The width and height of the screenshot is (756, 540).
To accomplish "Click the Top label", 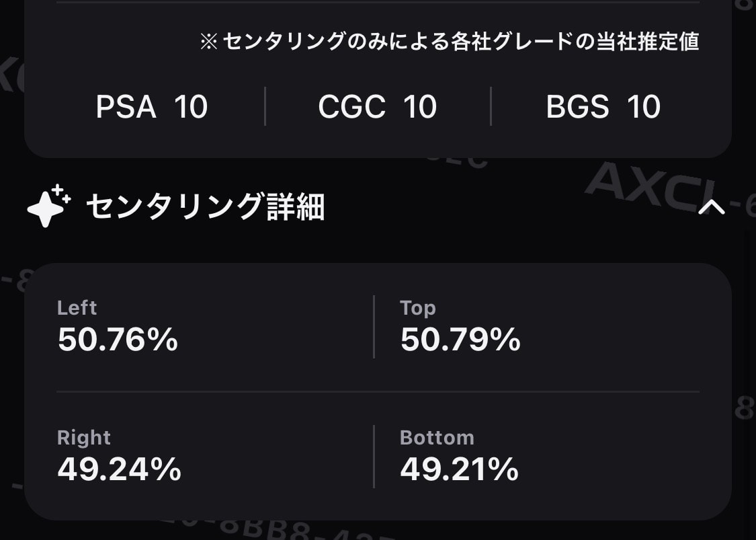I will pyautogui.click(x=418, y=309).
